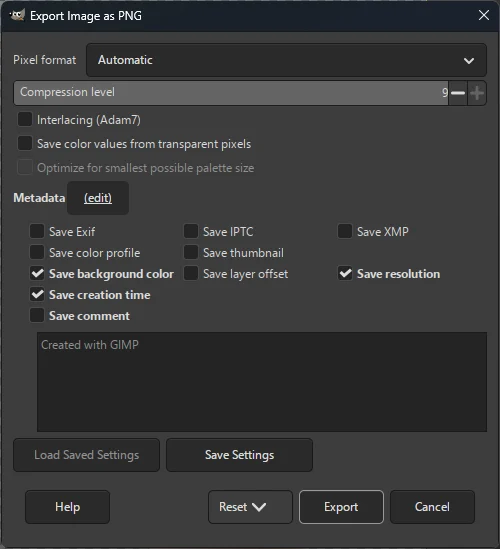Image resolution: width=500 pixels, height=549 pixels.
Task: Enable Save layer offset checkbox
Action: (x=191, y=273)
